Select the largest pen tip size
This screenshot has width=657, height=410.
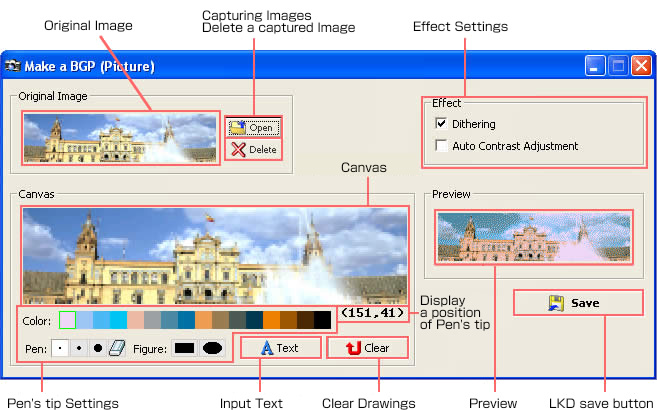coord(98,349)
